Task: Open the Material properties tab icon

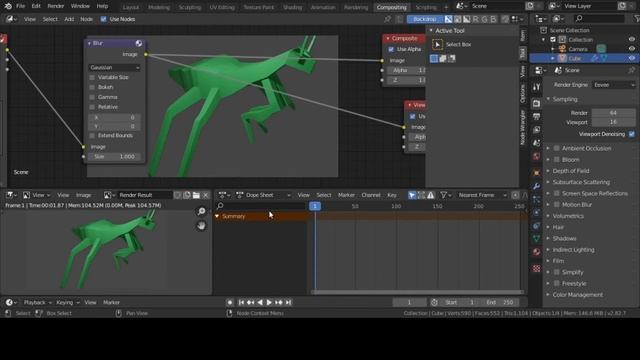Action: (x=536, y=252)
